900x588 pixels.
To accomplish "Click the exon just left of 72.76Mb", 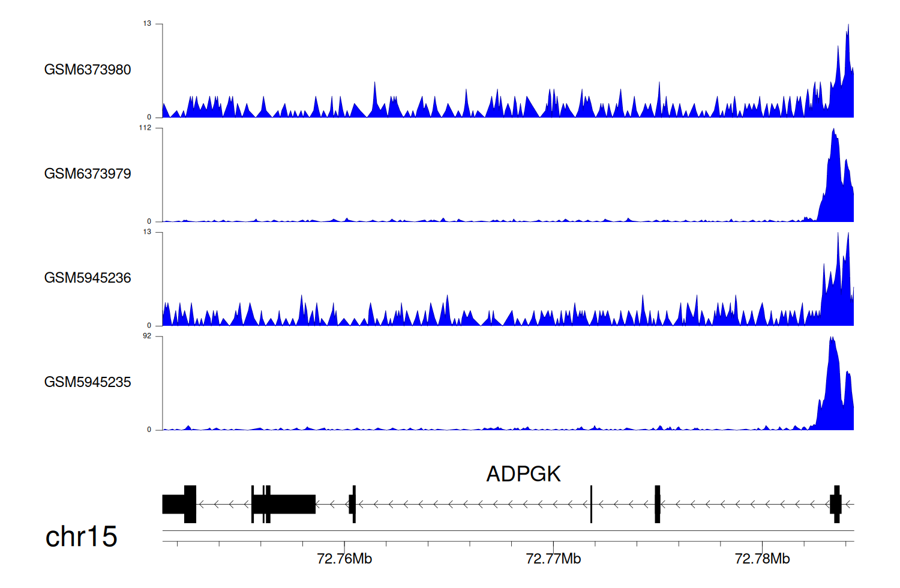I will pyautogui.click(x=353, y=504).
